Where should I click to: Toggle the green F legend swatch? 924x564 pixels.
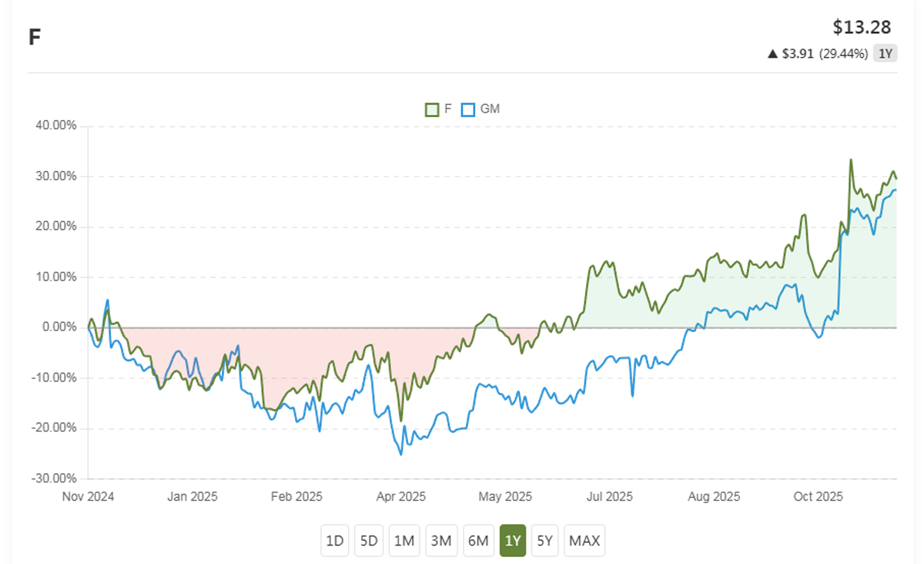click(x=432, y=109)
